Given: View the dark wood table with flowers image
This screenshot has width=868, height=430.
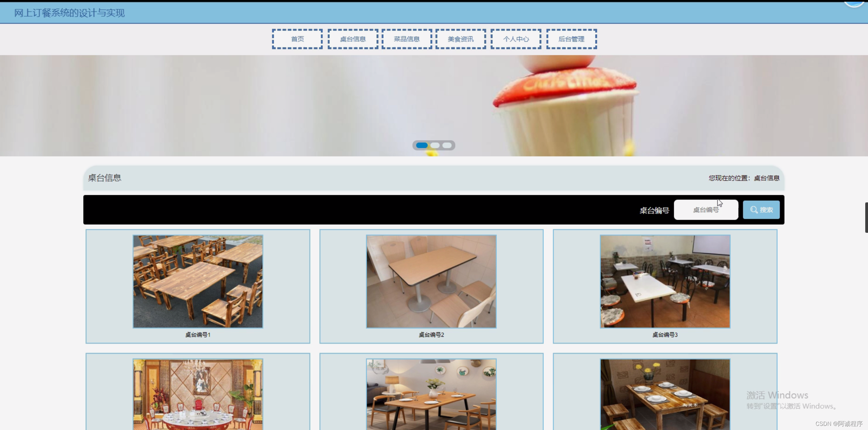Looking at the screenshot, I should [x=665, y=394].
